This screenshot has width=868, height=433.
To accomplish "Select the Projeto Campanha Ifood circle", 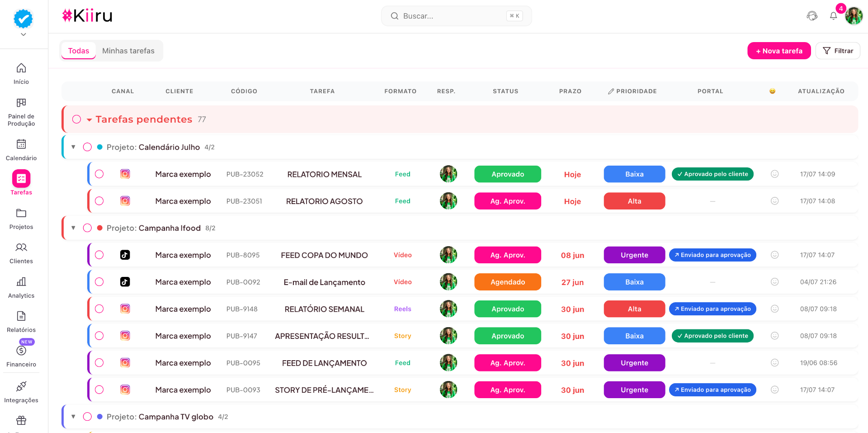I will click(x=88, y=228).
